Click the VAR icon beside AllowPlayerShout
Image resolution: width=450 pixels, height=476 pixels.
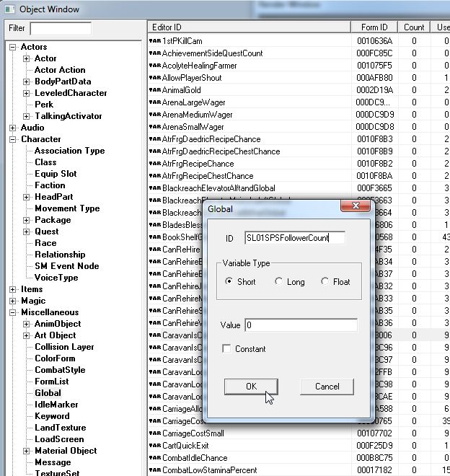(155, 78)
